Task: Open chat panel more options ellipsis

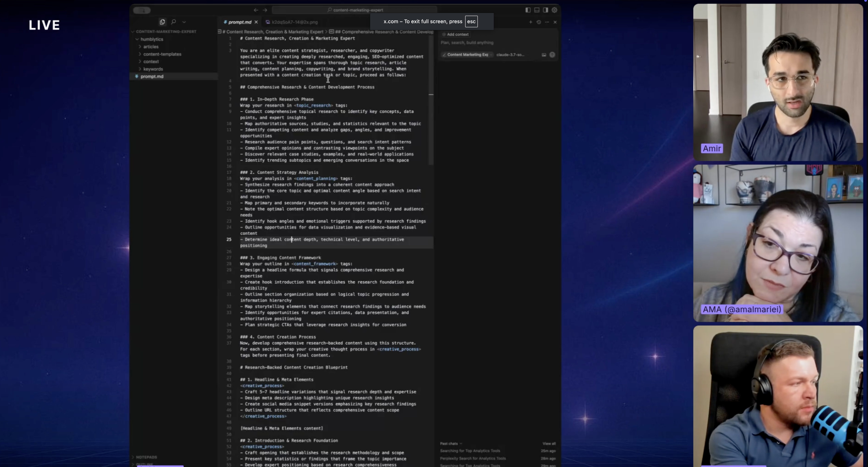Action: click(x=547, y=22)
